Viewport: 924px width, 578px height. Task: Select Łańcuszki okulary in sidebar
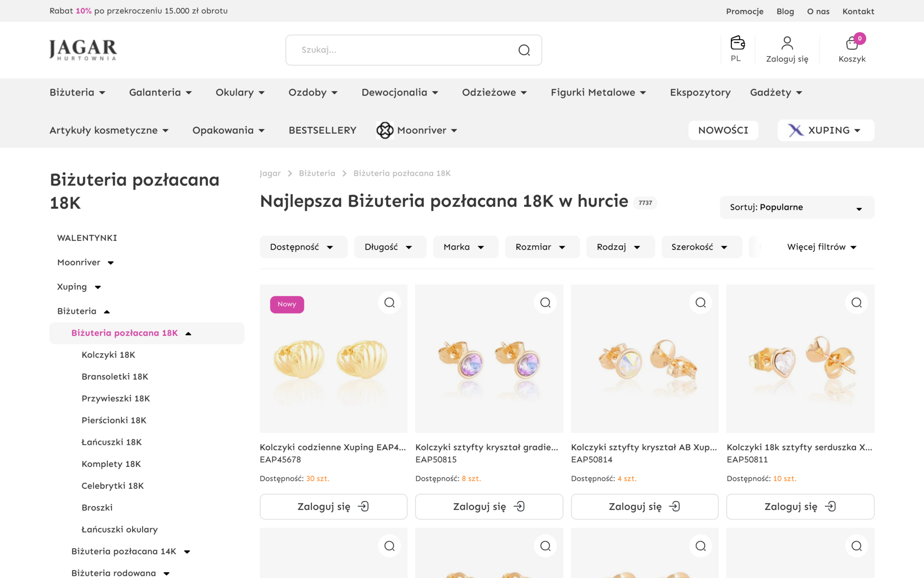coord(120,530)
